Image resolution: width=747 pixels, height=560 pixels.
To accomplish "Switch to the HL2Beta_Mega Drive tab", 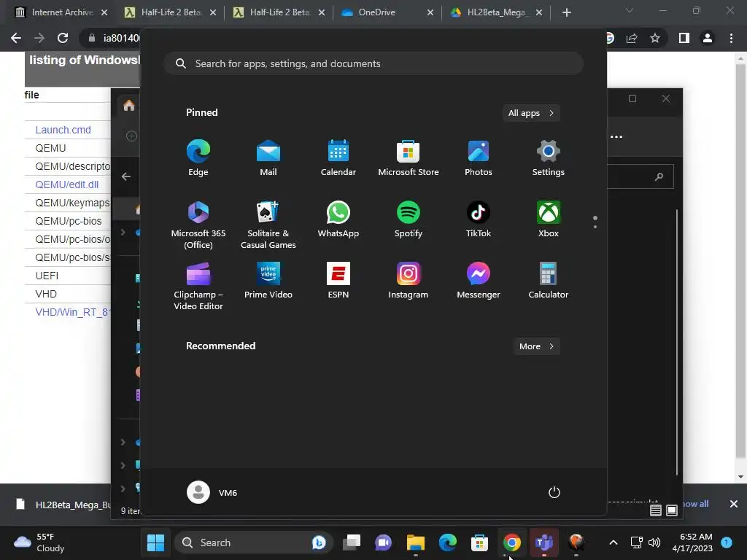I will click(495, 12).
